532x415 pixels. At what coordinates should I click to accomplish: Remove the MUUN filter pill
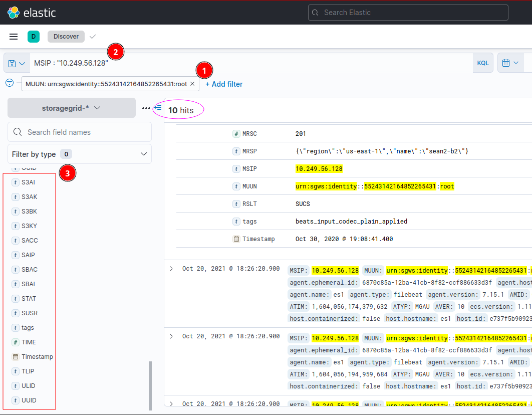pyautogui.click(x=192, y=84)
